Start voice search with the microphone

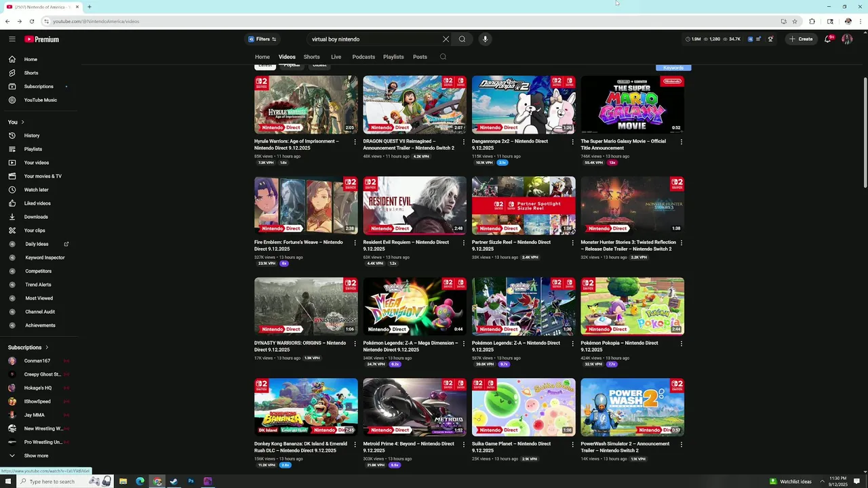click(x=485, y=39)
